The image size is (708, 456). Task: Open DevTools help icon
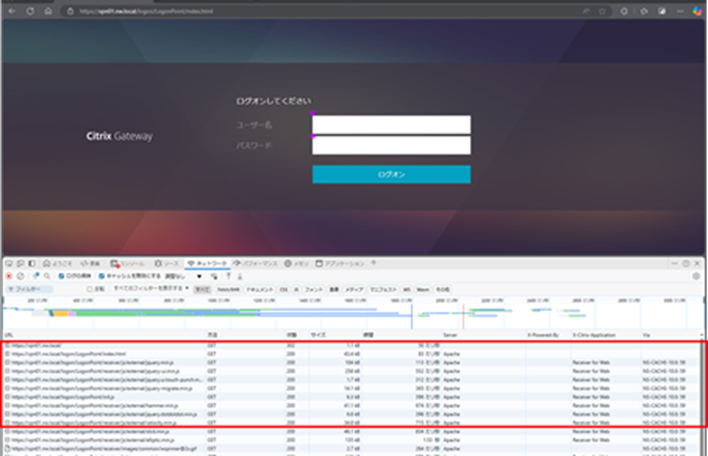tap(686, 263)
